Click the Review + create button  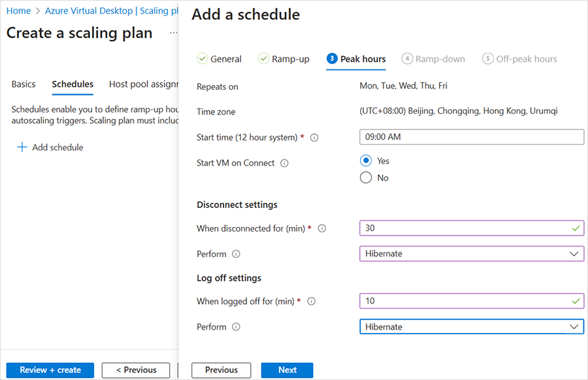pyautogui.click(x=50, y=370)
